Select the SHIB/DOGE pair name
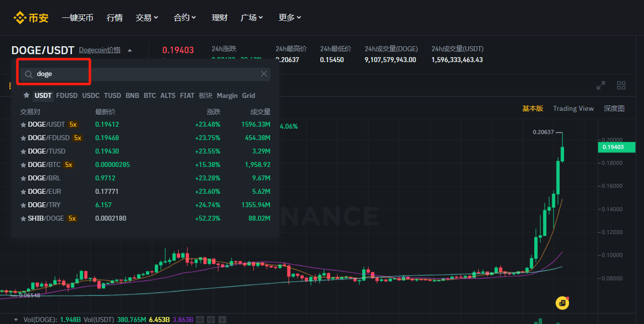 (46, 219)
